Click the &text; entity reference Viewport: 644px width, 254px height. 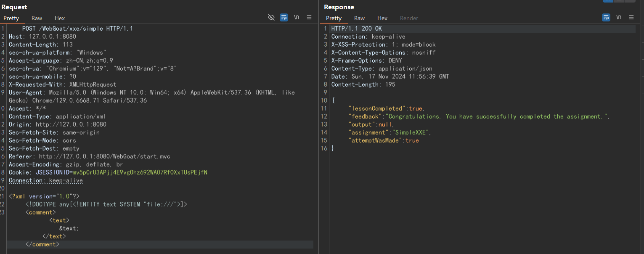pyautogui.click(x=69, y=228)
